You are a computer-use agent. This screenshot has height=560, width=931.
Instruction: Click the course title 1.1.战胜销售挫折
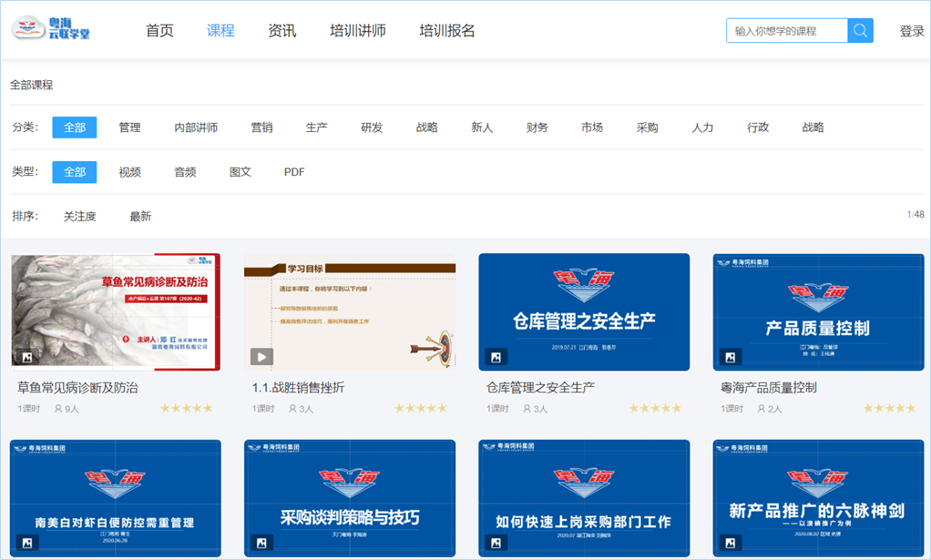[x=298, y=388]
